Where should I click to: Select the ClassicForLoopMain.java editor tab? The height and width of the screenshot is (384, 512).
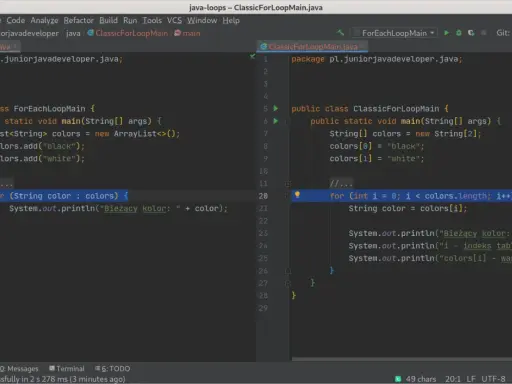[x=313, y=46]
